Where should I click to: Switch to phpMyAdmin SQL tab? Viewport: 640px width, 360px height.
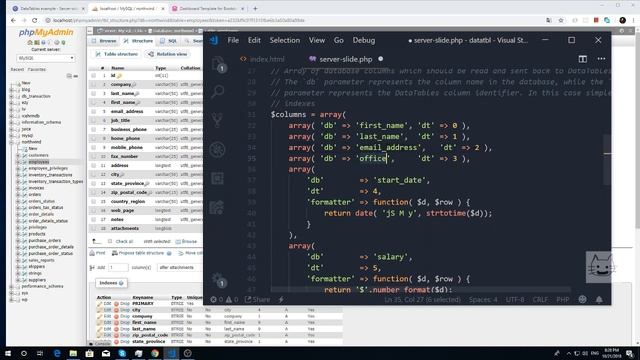coord(169,41)
